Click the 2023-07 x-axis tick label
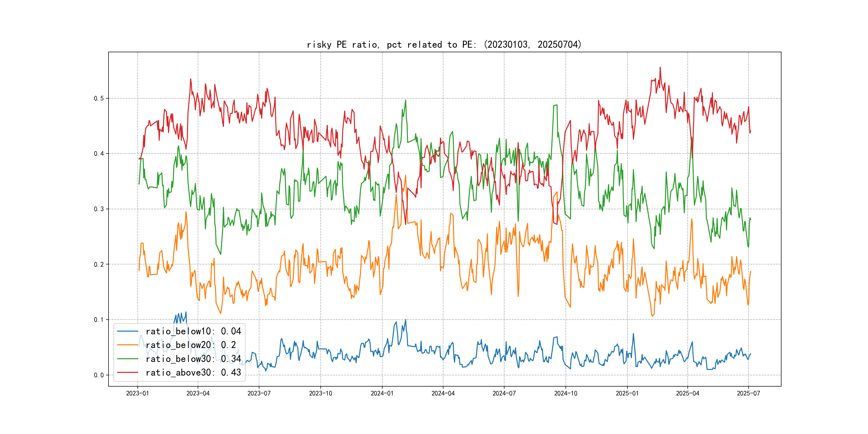Viewport: 868px width, 434px height. pos(259,393)
